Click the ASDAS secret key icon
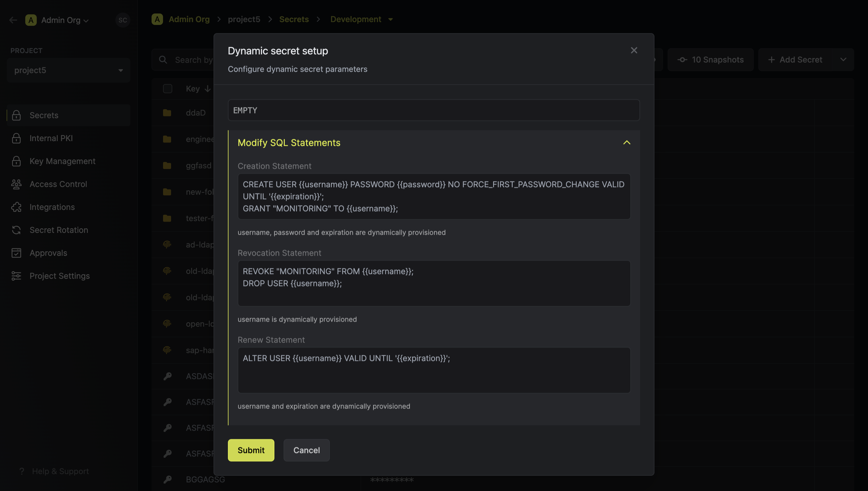This screenshot has height=491, width=868. click(x=167, y=376)
